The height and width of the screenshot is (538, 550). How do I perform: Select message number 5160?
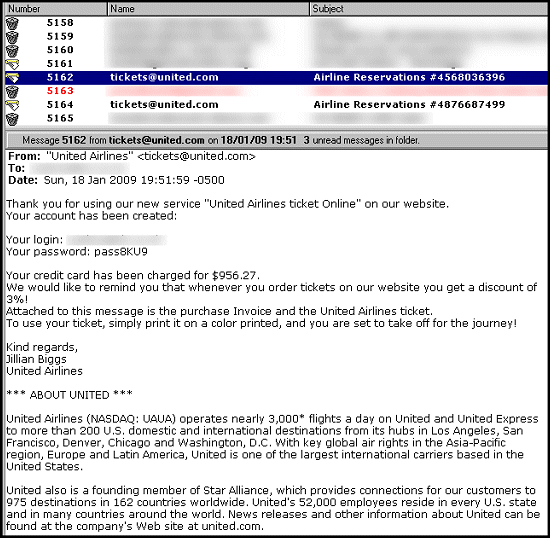[x=60, y=50]
